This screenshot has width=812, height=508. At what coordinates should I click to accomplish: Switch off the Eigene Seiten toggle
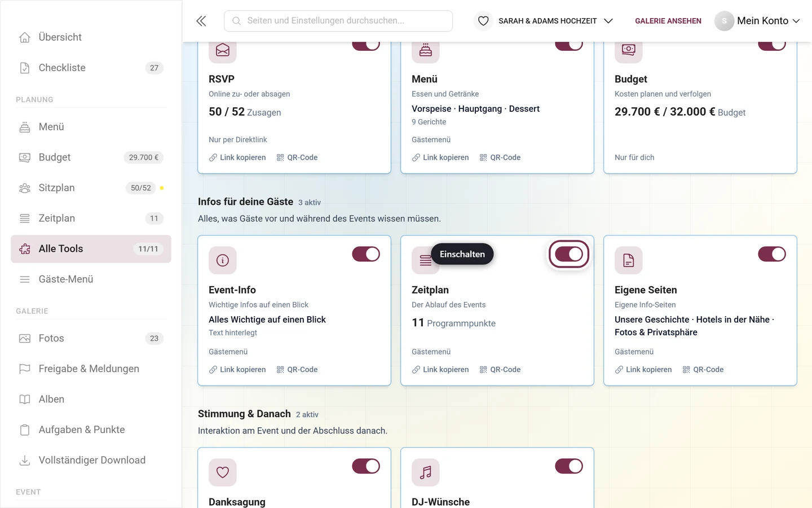pos(772,254)
